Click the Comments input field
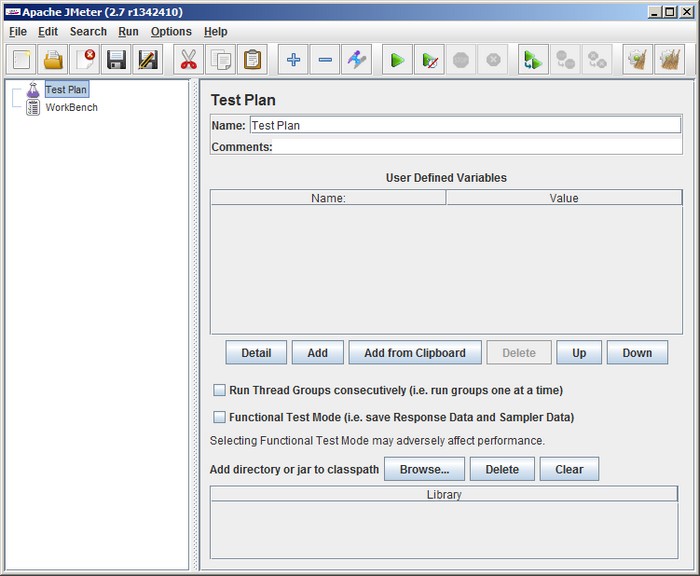The width and height of the screenshot is (700, 576). 477,146
